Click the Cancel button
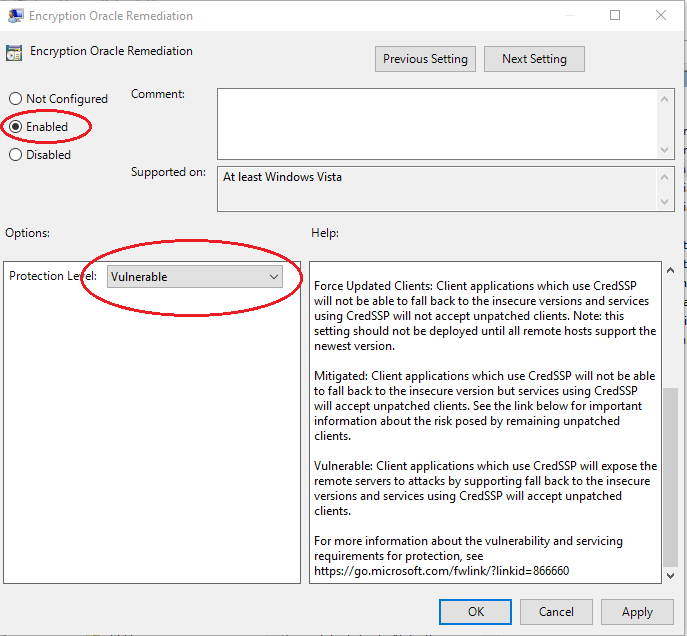This screenshot has width=687, height=636. (x=556, y=612)
